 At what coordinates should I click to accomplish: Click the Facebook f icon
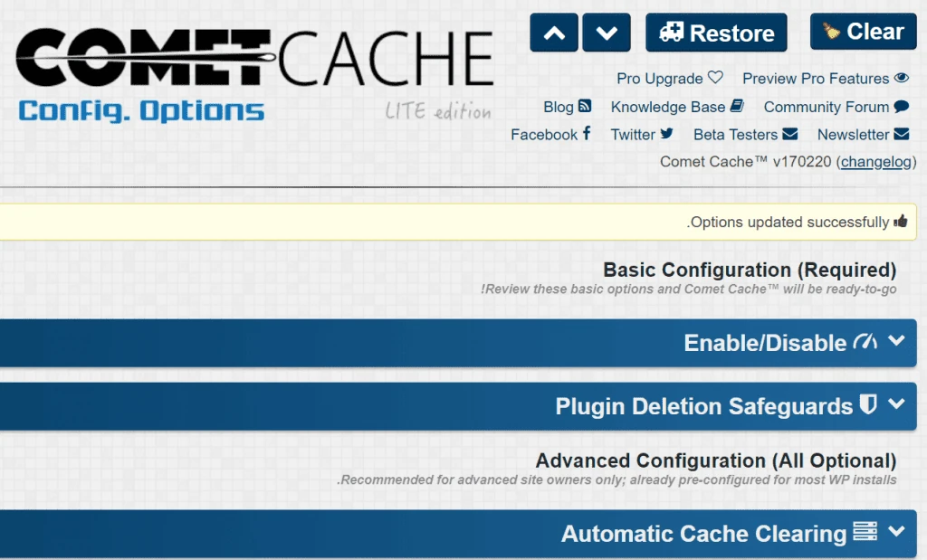coord(587,133)
